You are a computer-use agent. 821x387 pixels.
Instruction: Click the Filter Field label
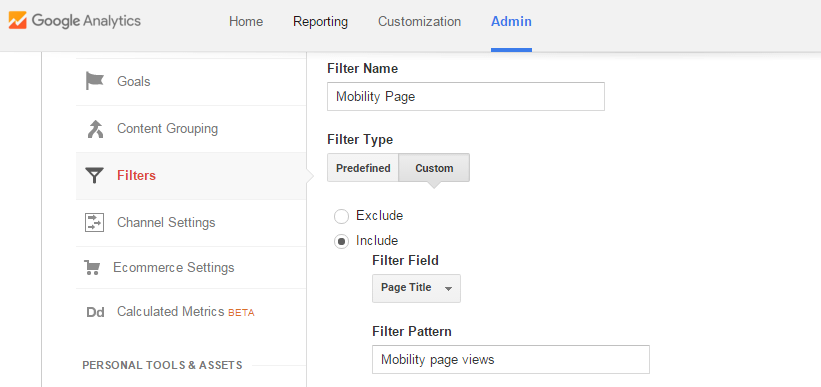tap(405, 260)
